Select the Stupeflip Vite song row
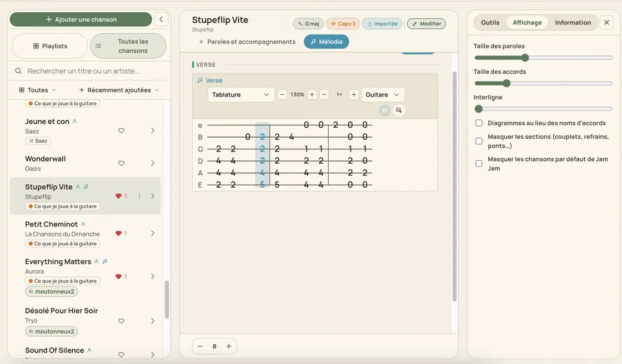Screen dimensions: 622x364 85,196
